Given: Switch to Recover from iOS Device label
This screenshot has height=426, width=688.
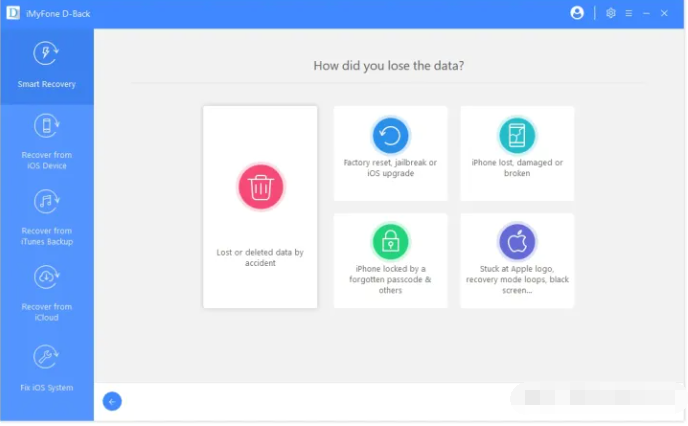Looking at the screenshot, I should point(47,160).
